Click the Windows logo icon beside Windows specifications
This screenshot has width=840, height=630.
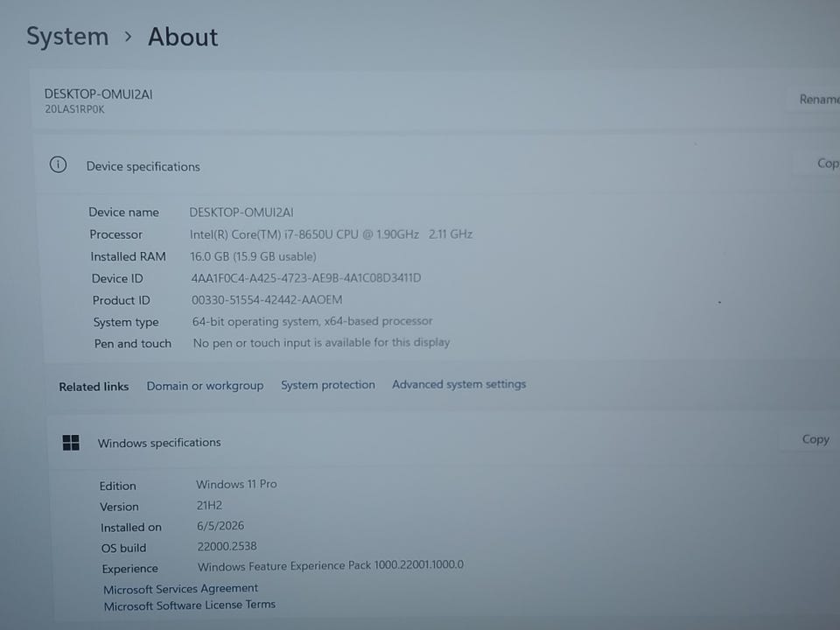click(x=71, y=443)
